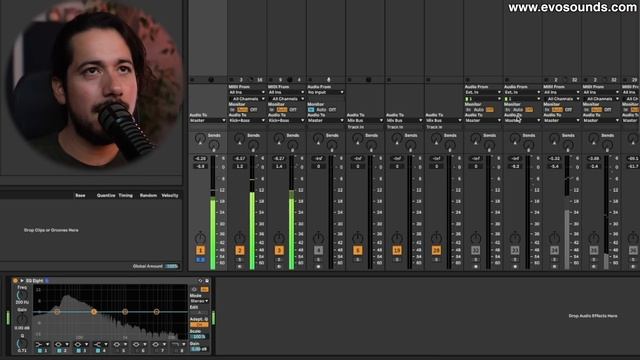The image size is (640, 360).
Task: Click the presenter webcam thumbnail
Action: 94,86
